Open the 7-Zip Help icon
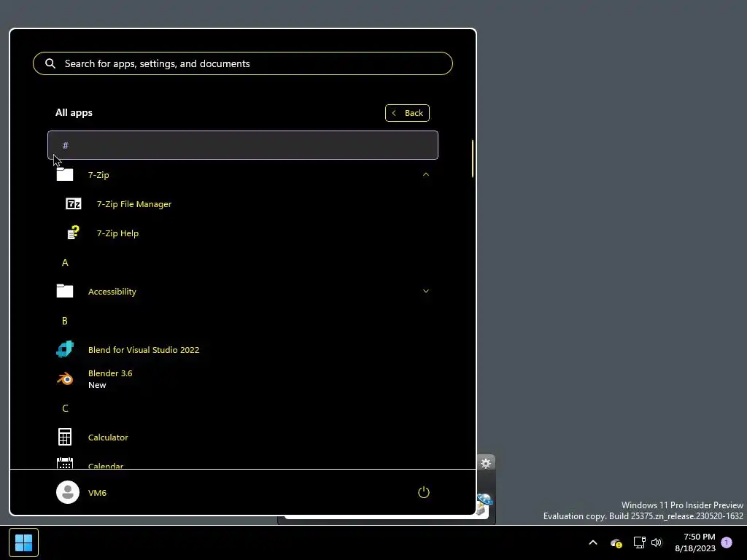Viewport: 747px width, 560px height. pyautogui.click(x=74, y=233)
